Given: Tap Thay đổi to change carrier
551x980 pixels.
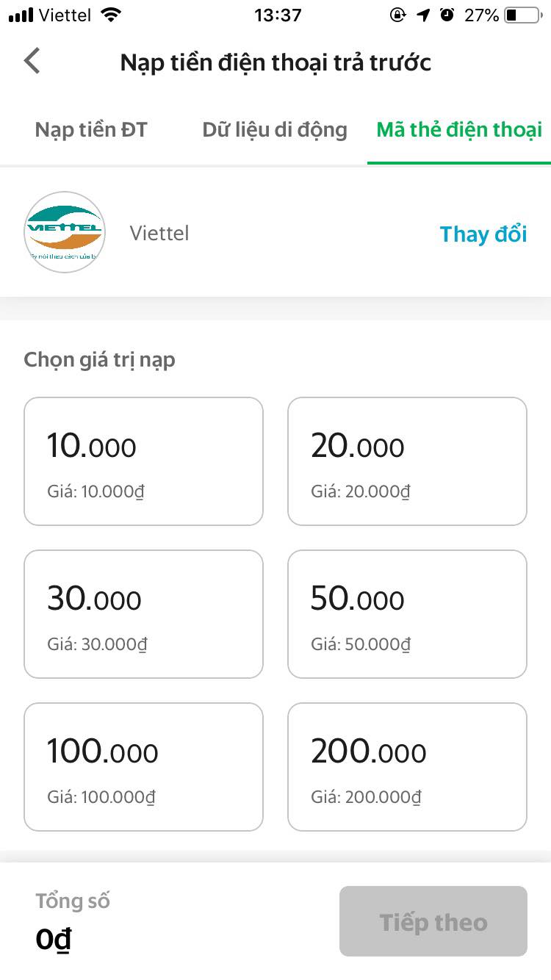Looking at the screenshot, I should click(483, 234).
